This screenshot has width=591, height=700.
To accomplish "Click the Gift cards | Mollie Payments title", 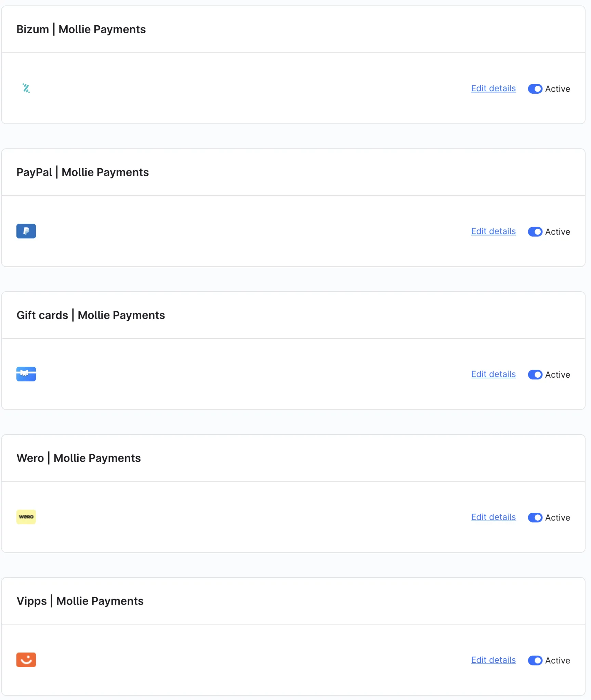I will pyautogui.click(x=91, y=315).
